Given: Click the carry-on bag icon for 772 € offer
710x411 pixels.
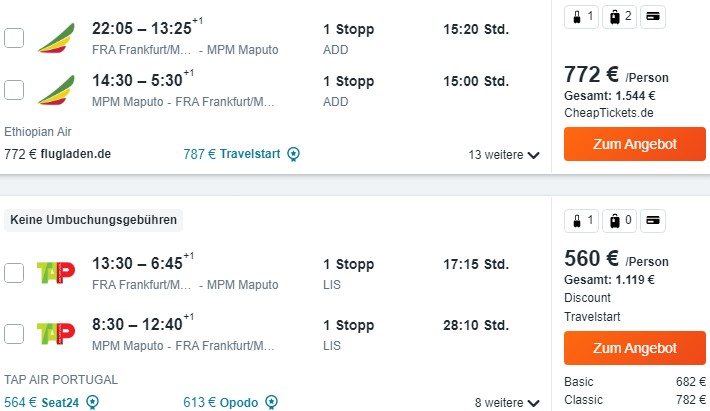Looking at the screenshot, I should [x=581, y=17].
